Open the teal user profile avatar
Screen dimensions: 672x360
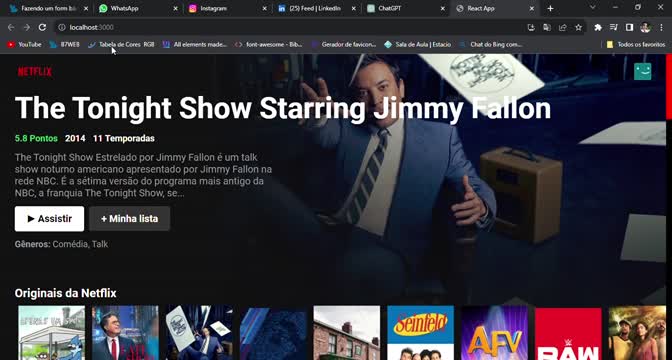coord(642,72)
